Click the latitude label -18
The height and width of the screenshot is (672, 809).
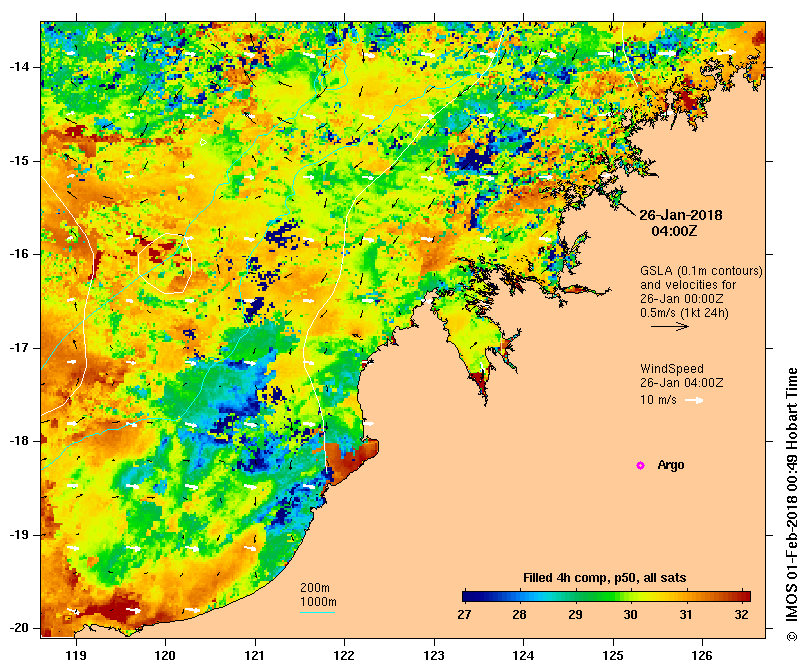19,441
